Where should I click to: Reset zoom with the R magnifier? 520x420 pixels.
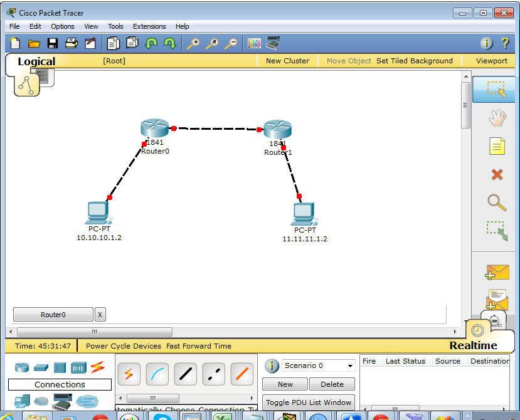coord(212,43)
